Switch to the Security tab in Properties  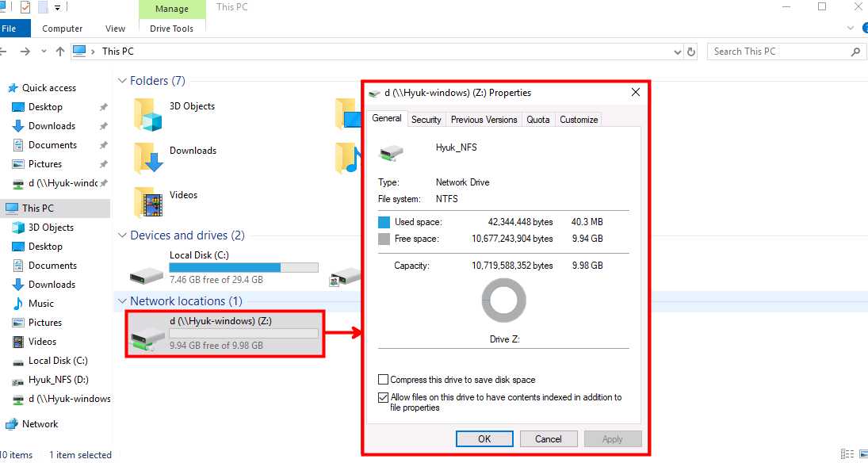[x=426, y=120]
